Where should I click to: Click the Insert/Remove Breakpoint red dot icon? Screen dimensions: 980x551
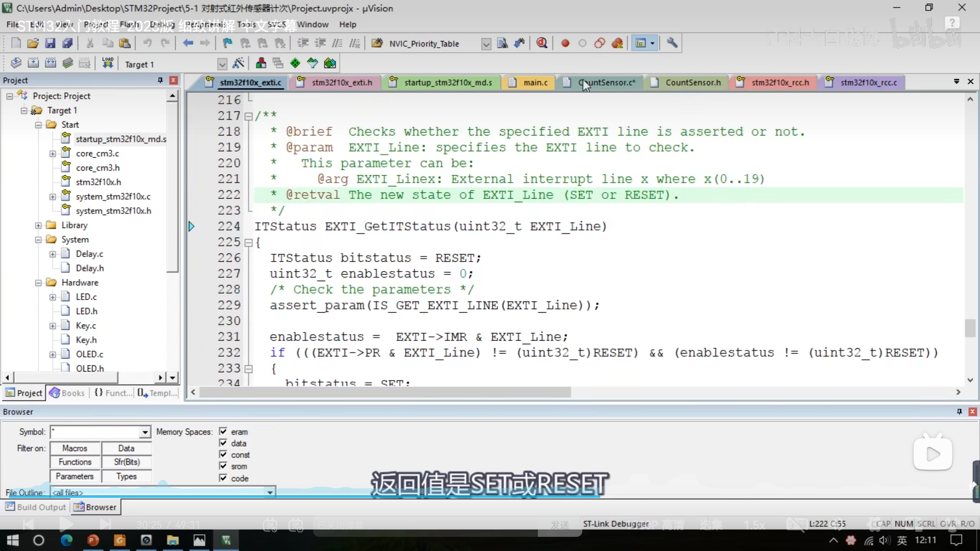click(565, 43)
